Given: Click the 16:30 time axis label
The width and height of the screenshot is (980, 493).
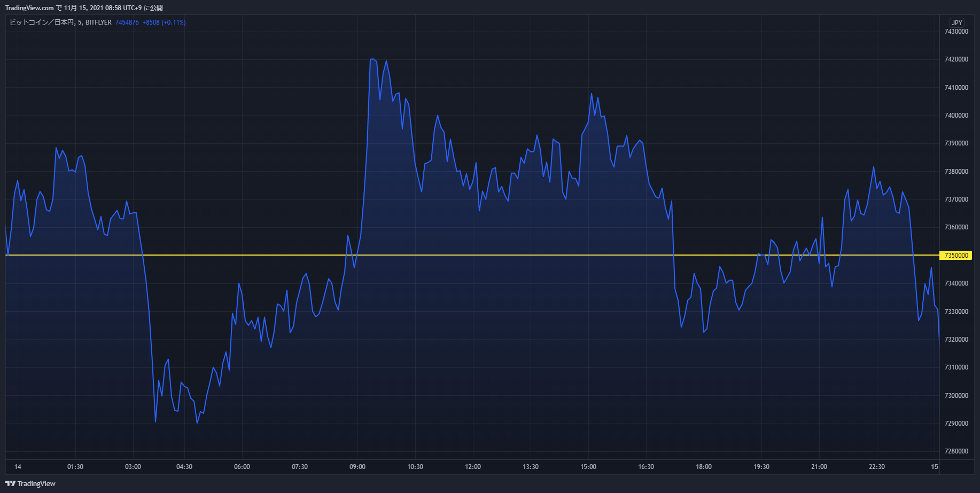Looking at the screenshot, I should pos(646,467).
